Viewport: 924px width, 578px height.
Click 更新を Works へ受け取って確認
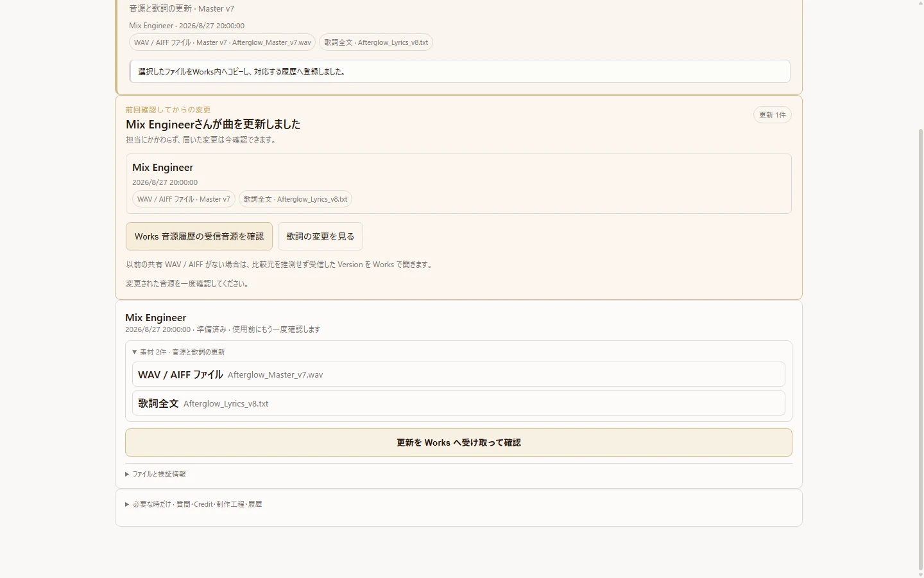[459, 442]
